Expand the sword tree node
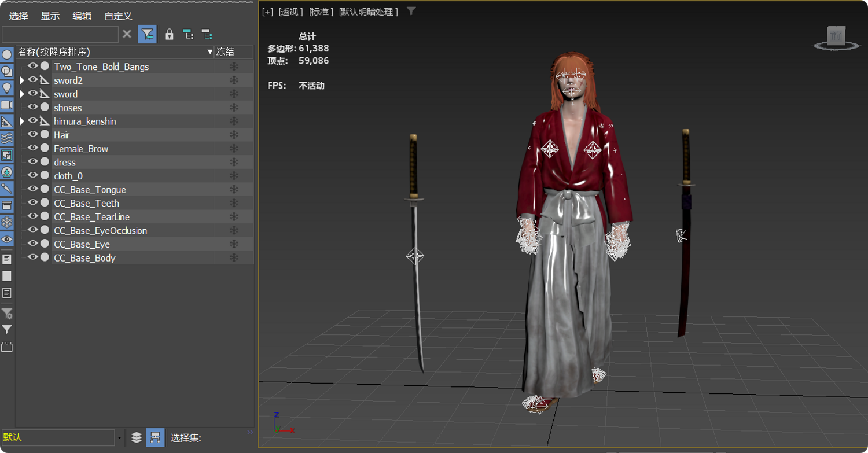 22,94
